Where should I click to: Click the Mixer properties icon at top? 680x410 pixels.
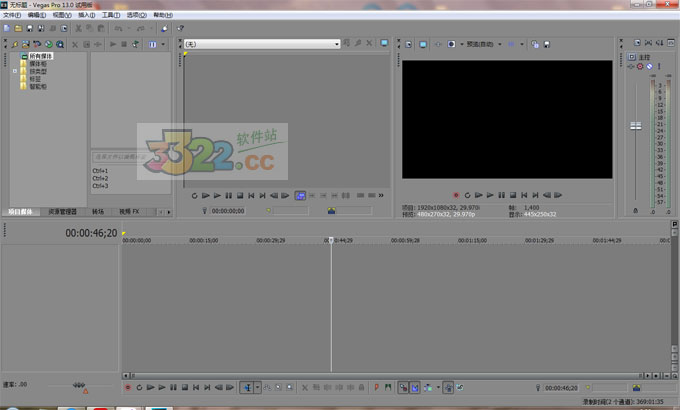point(637,43)
